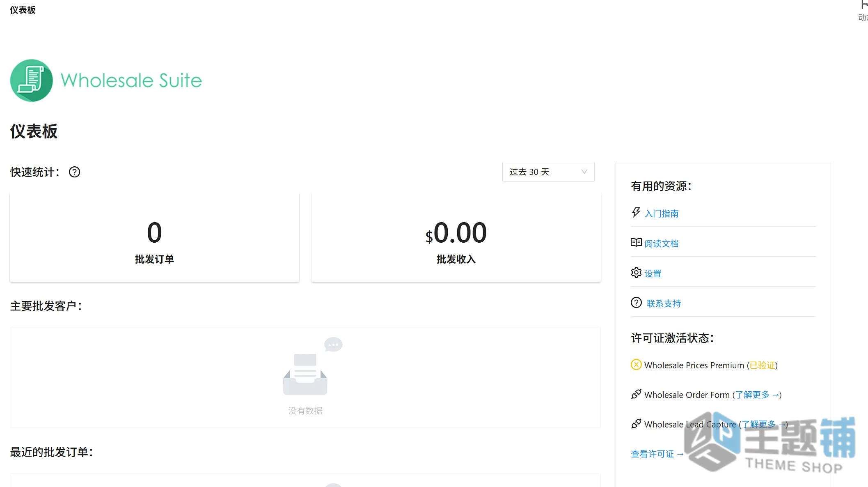
Task: Open the 入门指南 link
Action: point(662,214)
